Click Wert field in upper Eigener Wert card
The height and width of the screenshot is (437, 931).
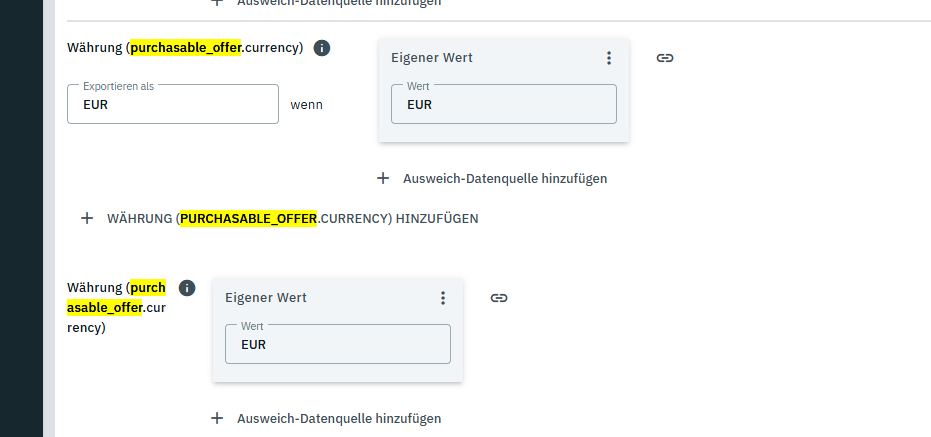tap(503, 104)
